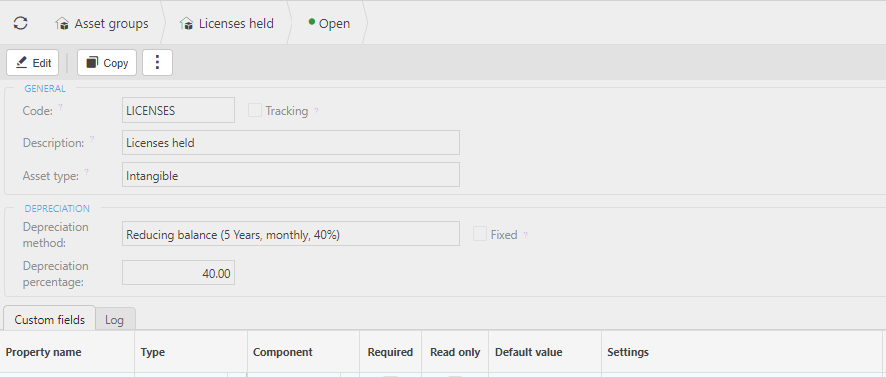Toggle the Fixed depreciation checkbox
The height and width of the screenshot is (377, 886).
pyautogui.click(x=480, y=234)
